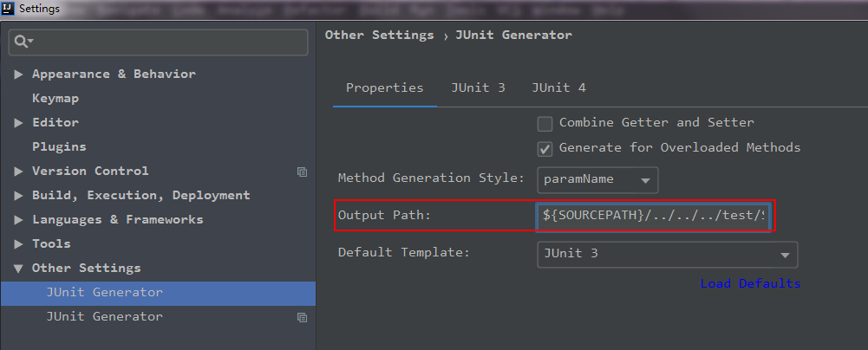Open the Keymap settings page
868x350 pixels.
click(x=55, y=99)
